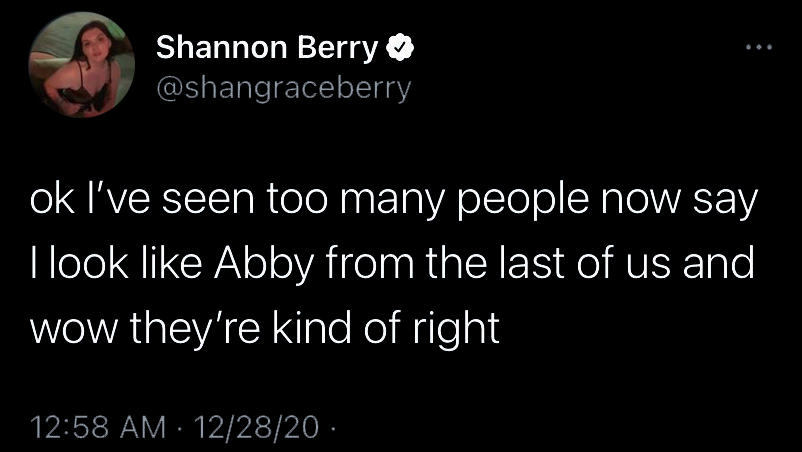Click the blue verified checkmark badge
This screenshot has width=802, height=452.
(396, 47)
